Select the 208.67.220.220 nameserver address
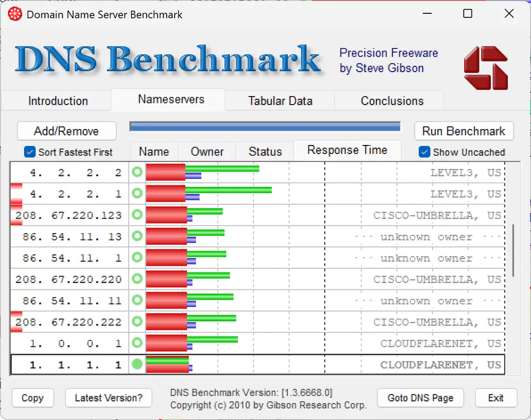Image resolution: width=531 pixels, height=420 pixels. [70, 279]
